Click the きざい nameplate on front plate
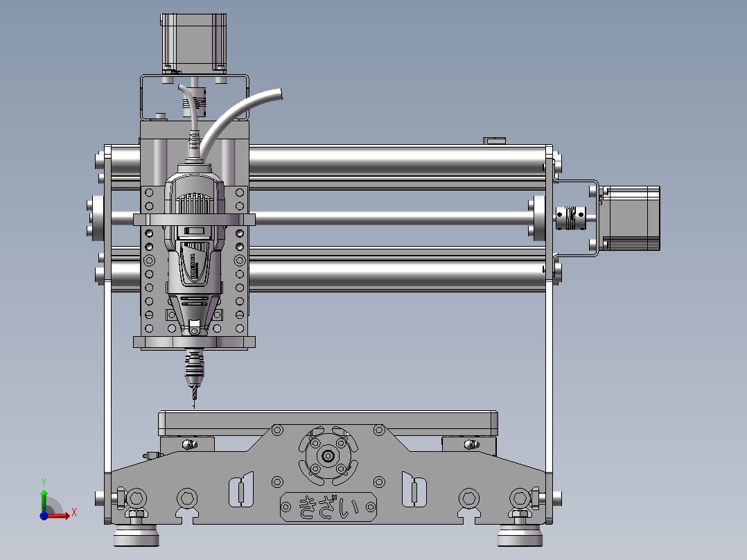The height and width of the screenshot is (560, 747). click(x=328, y=507)
